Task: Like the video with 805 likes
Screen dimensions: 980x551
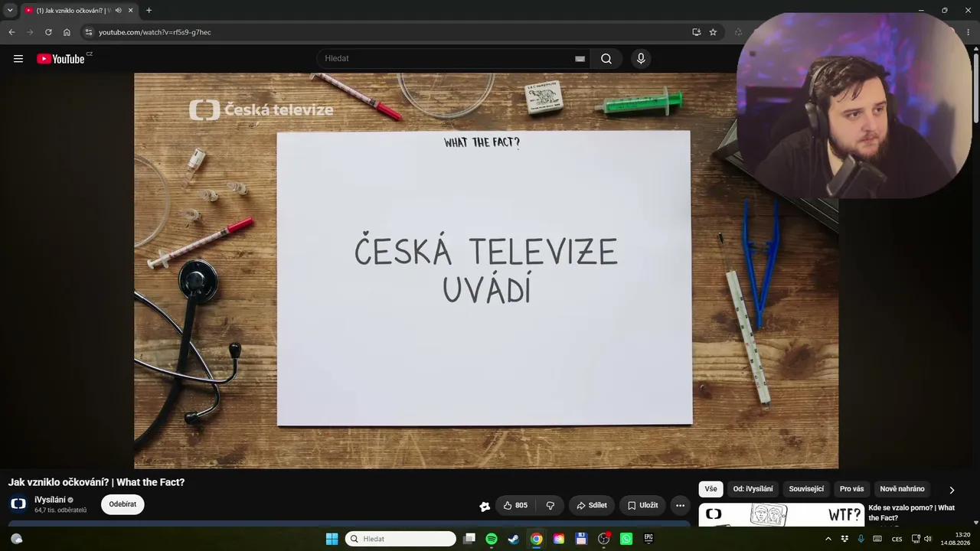Action: (515, 505)
